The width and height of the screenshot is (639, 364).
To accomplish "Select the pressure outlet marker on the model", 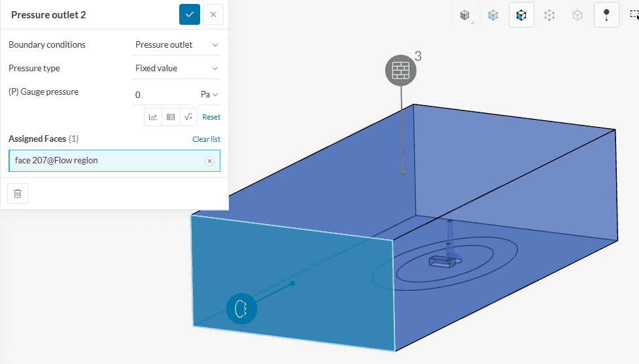I will pyautogui.click(x=241, y=308).
